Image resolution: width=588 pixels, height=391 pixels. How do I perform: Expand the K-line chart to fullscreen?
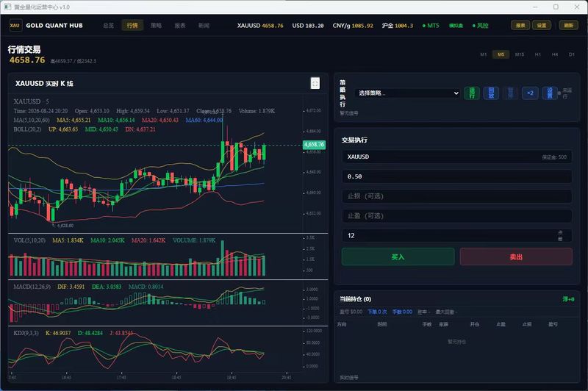click(x=315, y=83)
